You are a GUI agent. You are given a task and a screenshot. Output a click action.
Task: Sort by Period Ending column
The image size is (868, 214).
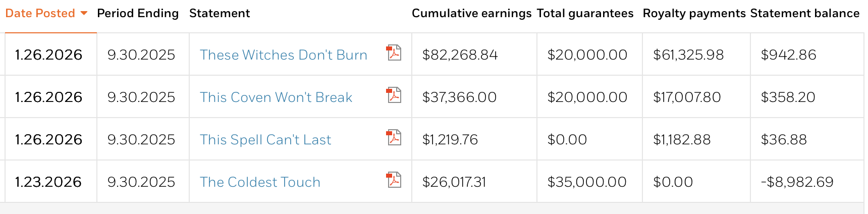138,13
